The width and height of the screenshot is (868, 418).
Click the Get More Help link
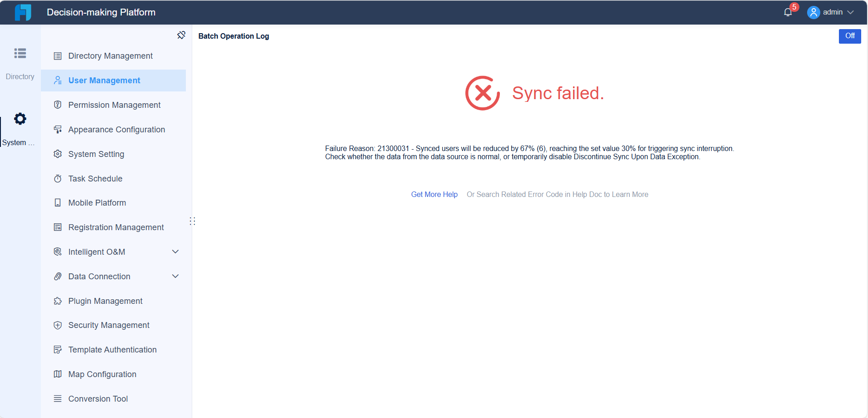click(x=434, y=195)
